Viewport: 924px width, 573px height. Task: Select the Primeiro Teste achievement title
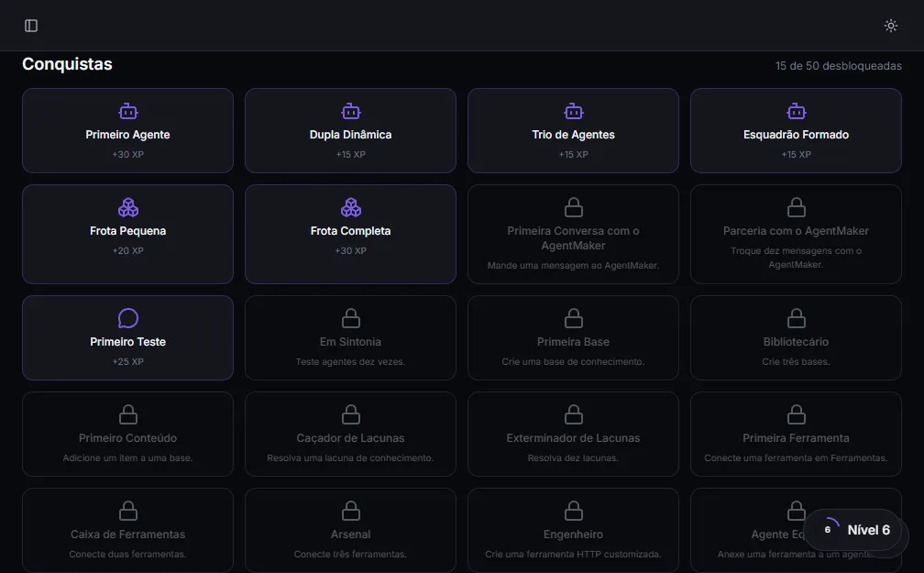[128, 342]
